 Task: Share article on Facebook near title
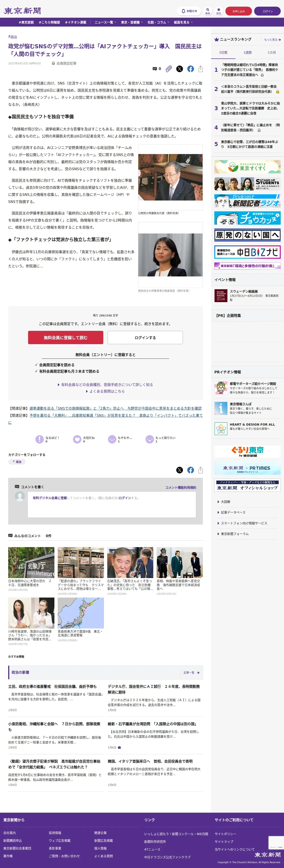point(191,69)
